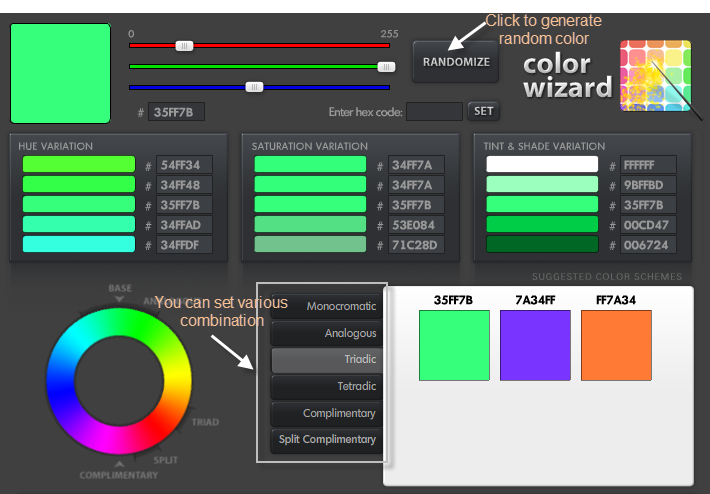This screenshot has height=494, width=710.
Task: Click the orange FF7A34 scheme swatch
Action: point(616,345)
